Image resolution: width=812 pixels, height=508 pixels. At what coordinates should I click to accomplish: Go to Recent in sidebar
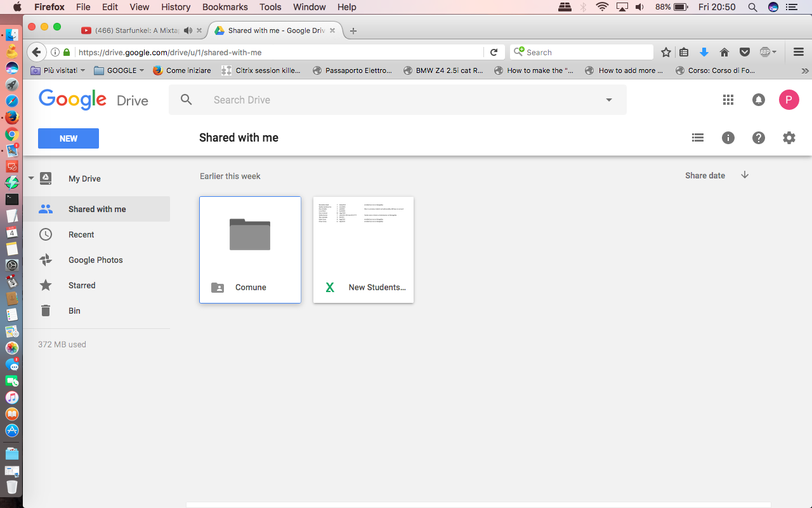click(81, 234)
